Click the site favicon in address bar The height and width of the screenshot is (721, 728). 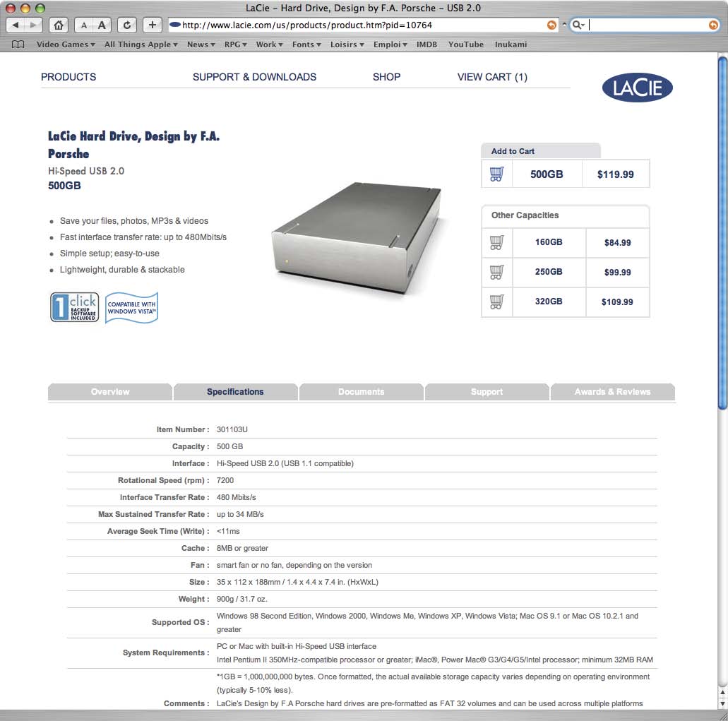point(174,25)
